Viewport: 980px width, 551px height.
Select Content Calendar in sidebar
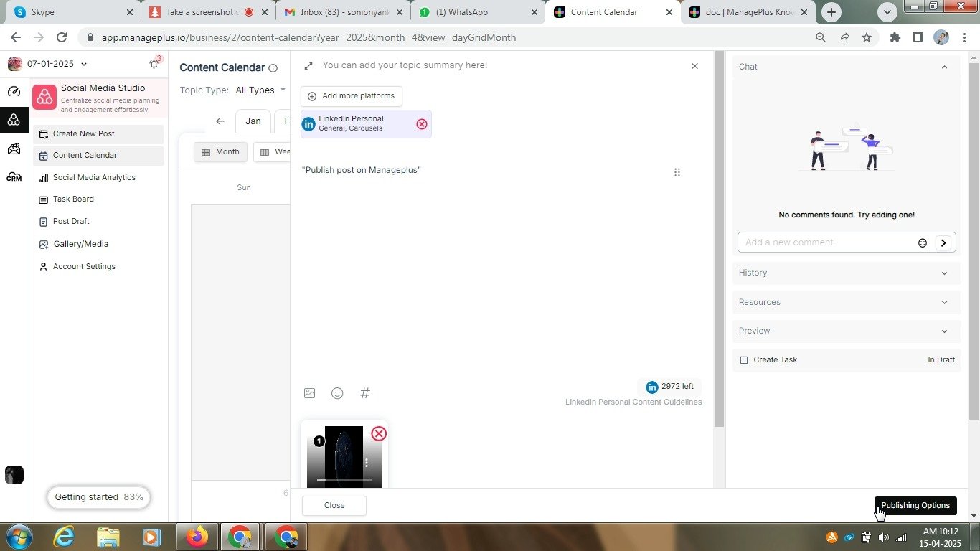pyautogui.click(x=98, y=156)
